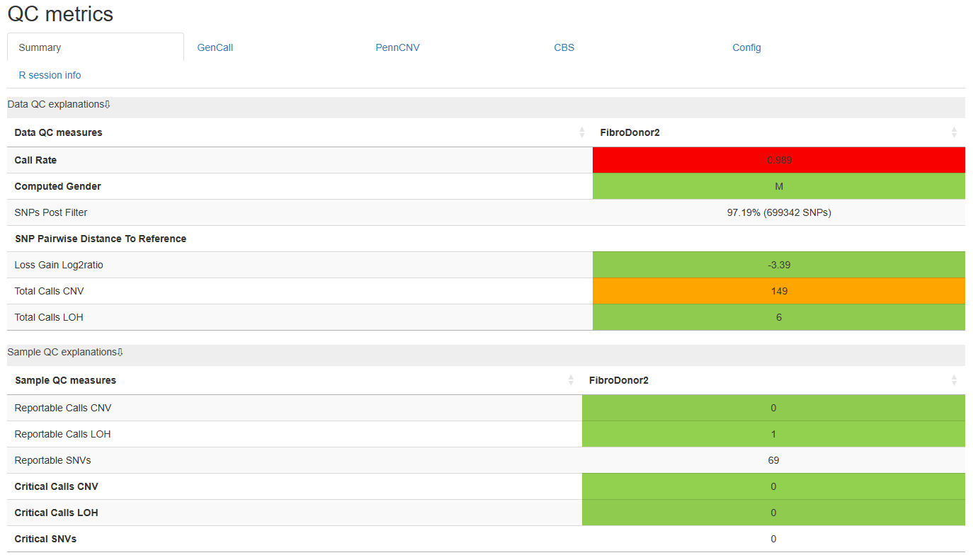This screenshot has width=973, height=560.
Task: Click the orange Total Calls CNV value
Action: pyautogui.click(x=779, y=291)
